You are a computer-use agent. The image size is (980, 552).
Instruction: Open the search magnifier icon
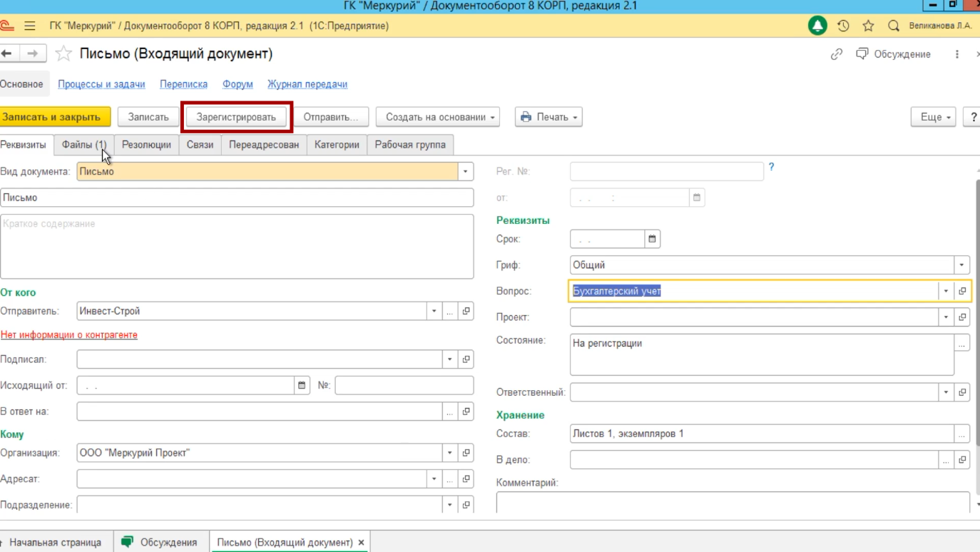(x=894, y=26)
